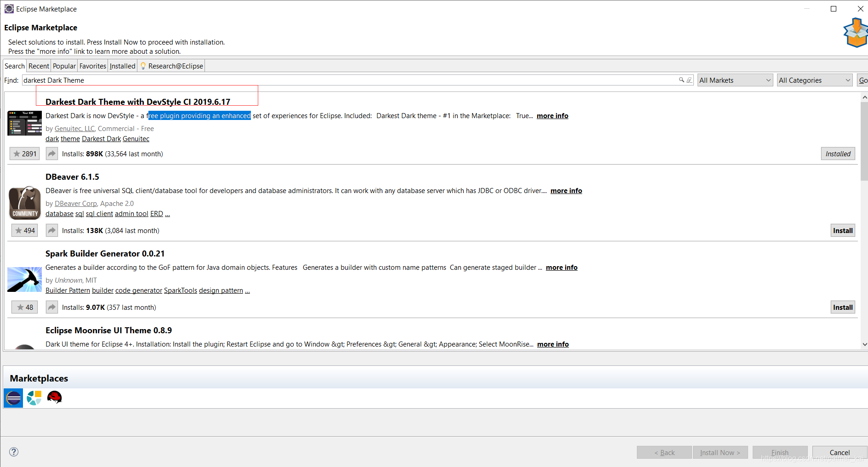Image resolution: width=868 pixels, height=467 pixels.
Task: Click the Eclipse Marketplace title bar icon
Action: coord(9,9)
